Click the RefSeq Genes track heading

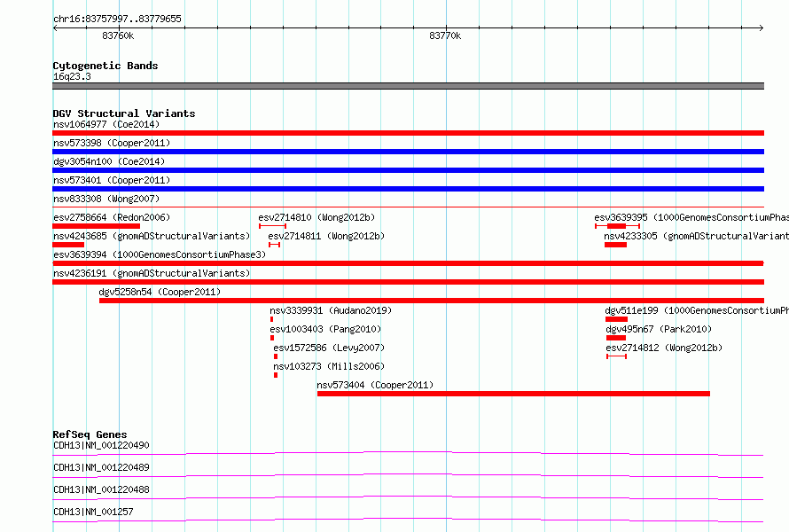pos(90,434)
